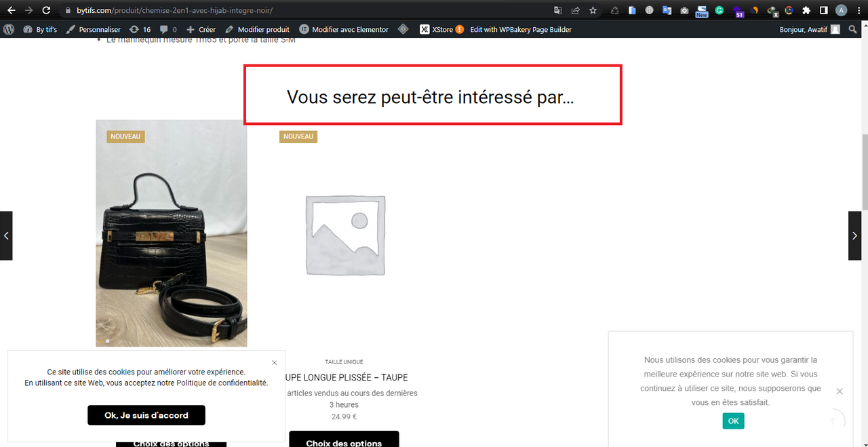Click Modifier avec Elementor
The image size is (868, 447).
coord(344,29)
